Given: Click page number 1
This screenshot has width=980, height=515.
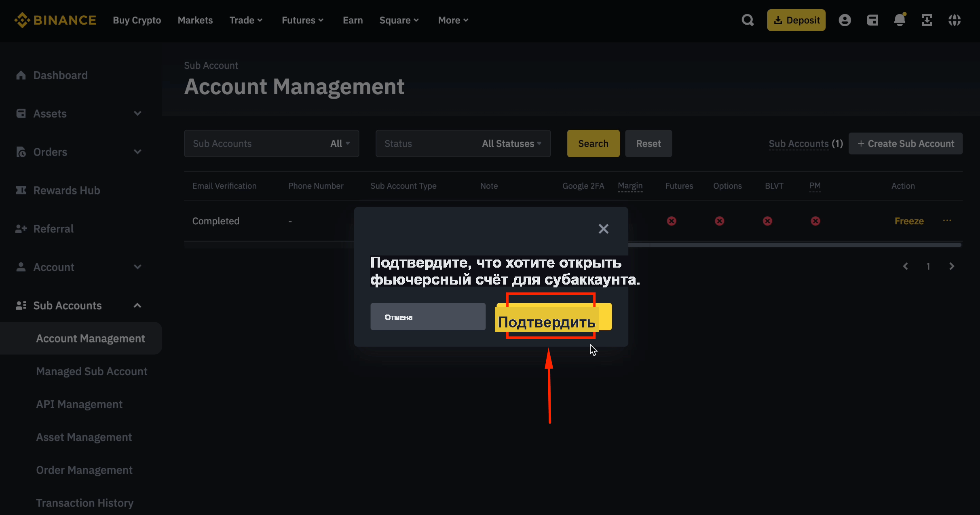Looking at the screenshot, I should [x=928, y=266].
